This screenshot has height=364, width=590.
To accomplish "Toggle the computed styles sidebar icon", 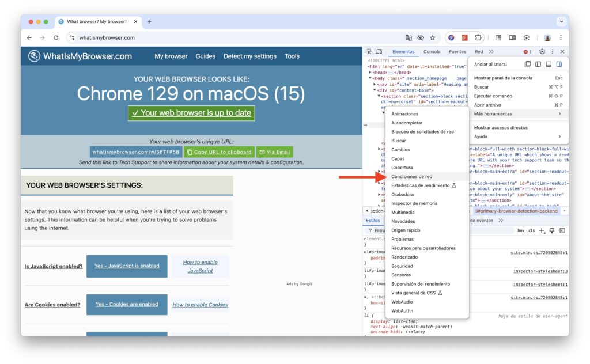I will pyautogui.click(x=562, y=230).
